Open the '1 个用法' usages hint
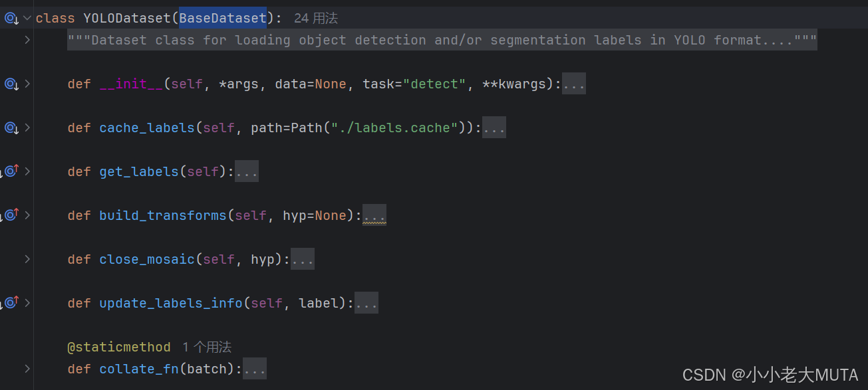The height and width of the screenshot is (390, 868). [207, 347]
